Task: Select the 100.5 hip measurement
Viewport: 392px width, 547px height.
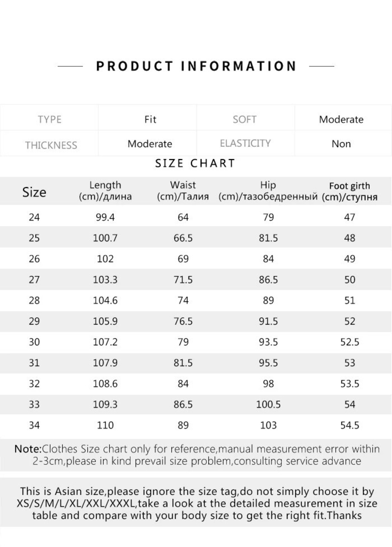Action: tap(268, 405)
